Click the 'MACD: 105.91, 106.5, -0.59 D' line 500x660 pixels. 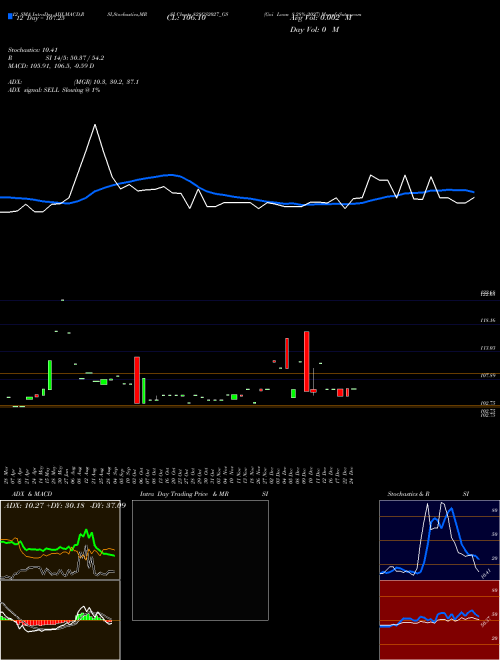click(x=51, y=66)
